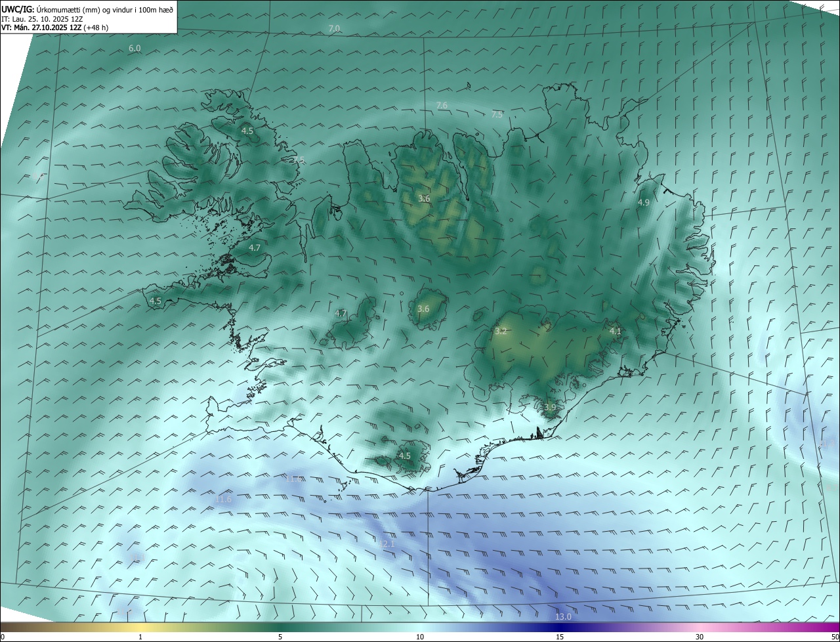Viewport: 840px width, 642px height.
Task: Click the 3.6 value on the small central glacier
Action: (x=423, y=309)
